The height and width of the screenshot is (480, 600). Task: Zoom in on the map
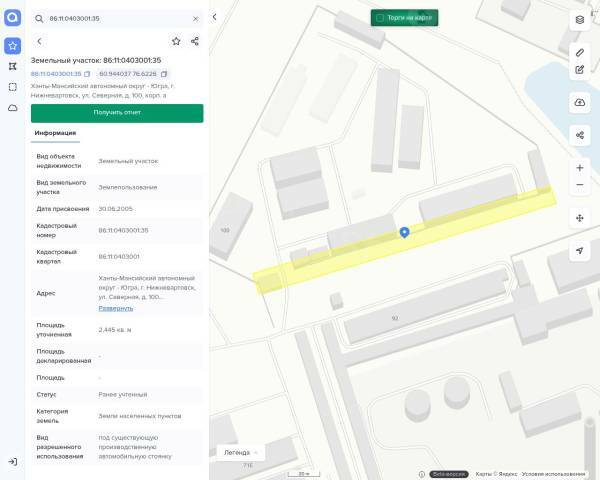point(580,168)
